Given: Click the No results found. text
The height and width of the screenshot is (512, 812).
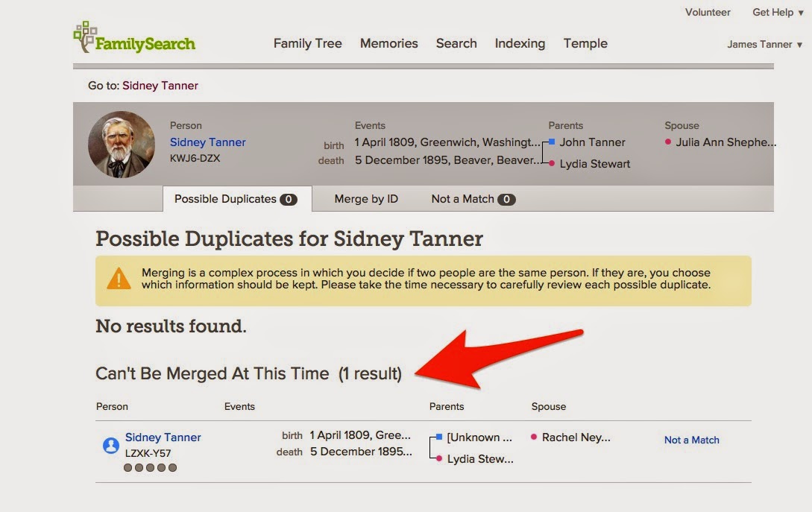Looking at the screenshot, I should click(171, 326).
